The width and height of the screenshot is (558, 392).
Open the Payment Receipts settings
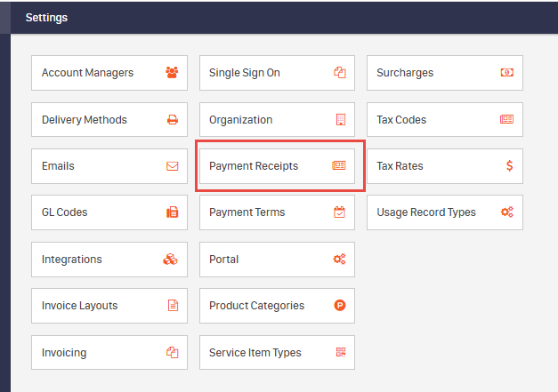tap(278, 166)
